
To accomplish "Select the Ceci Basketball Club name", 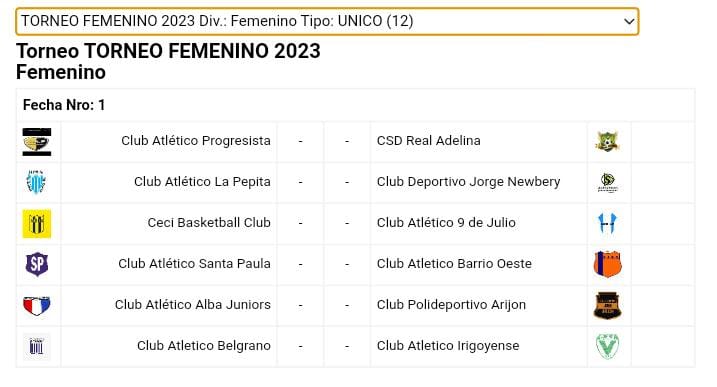I will pyautogui.click(x=209, y=223).
